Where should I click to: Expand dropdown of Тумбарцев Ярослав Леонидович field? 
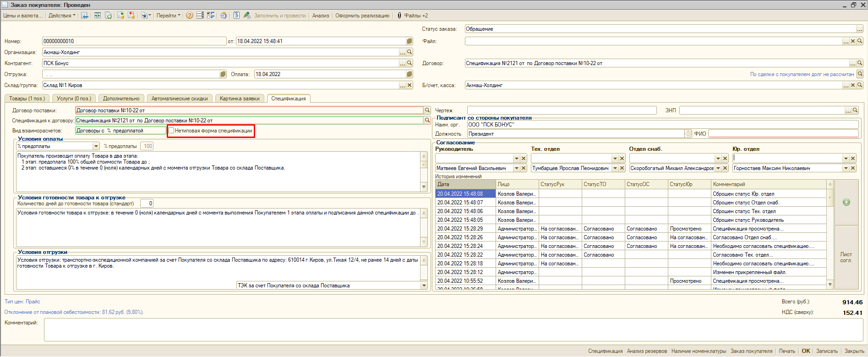tap(615, 168)
